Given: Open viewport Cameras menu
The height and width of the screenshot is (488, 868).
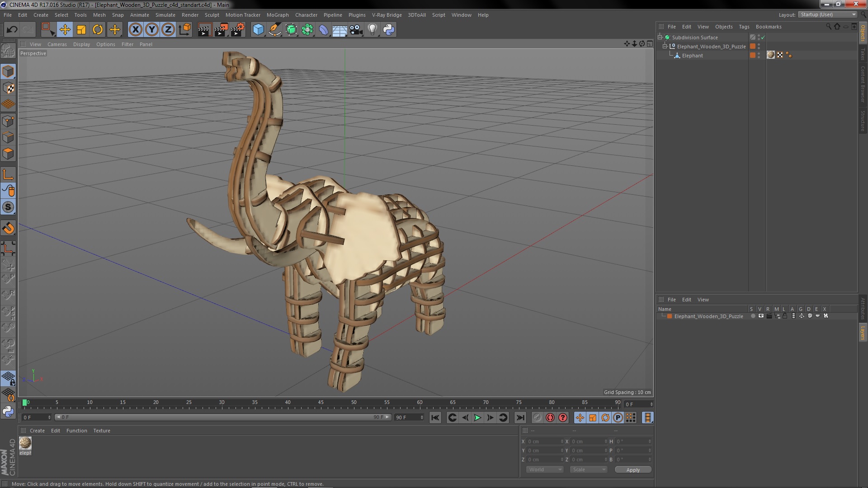Looking at the screenshot, I should (57, 44).
